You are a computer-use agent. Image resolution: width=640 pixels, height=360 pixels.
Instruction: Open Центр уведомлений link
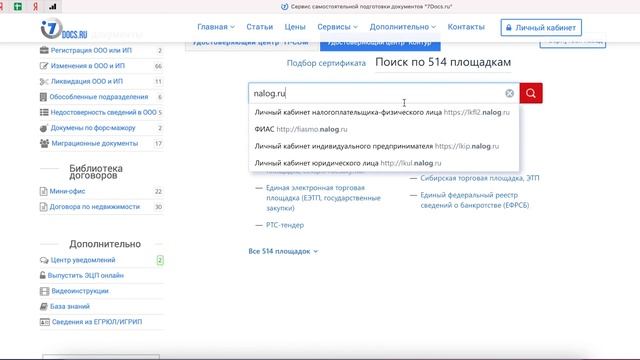pos(83,260)
